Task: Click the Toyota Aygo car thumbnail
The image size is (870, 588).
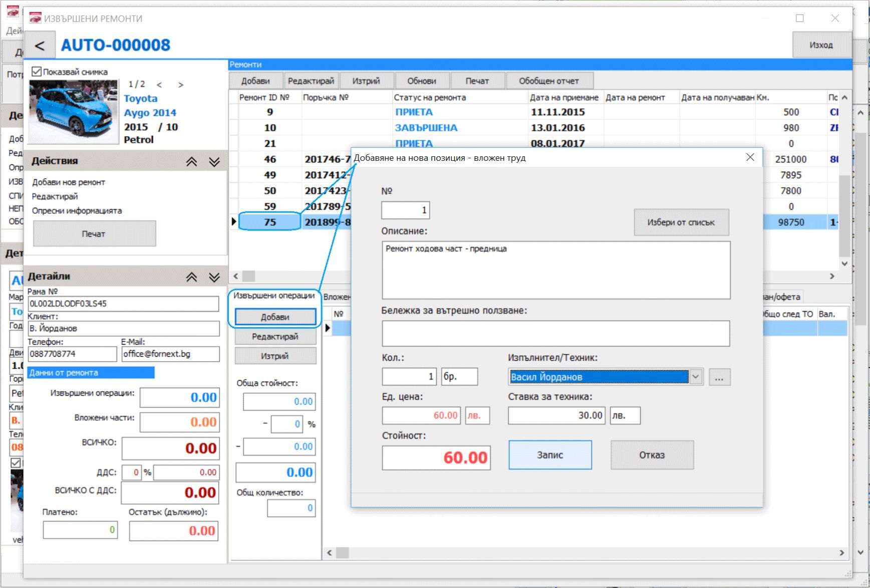Action: (73, 111)
